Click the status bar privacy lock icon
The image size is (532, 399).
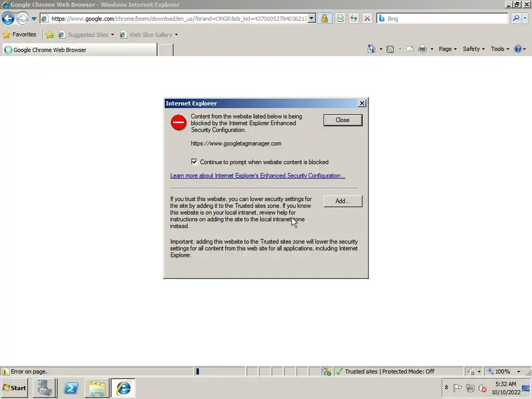[471, 371]
